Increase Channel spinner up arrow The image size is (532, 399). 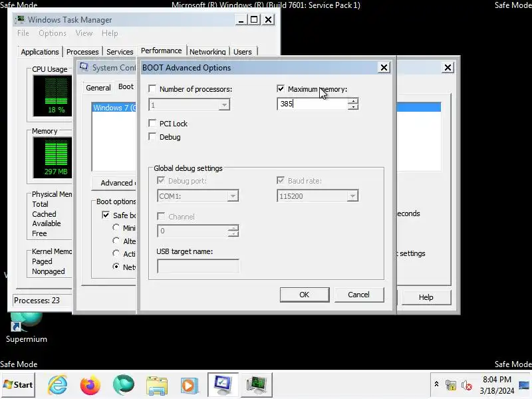click(233, 228)
